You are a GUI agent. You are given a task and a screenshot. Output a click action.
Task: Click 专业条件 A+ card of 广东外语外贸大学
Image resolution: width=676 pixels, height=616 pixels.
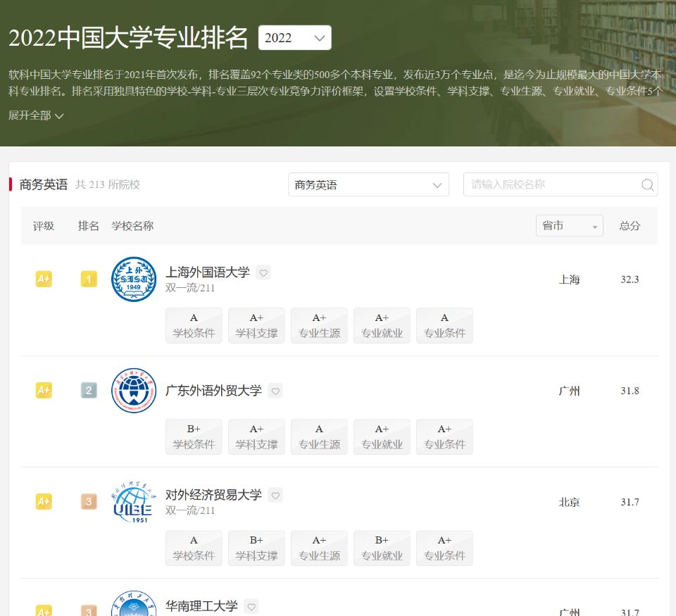click(x=444, y=437)
